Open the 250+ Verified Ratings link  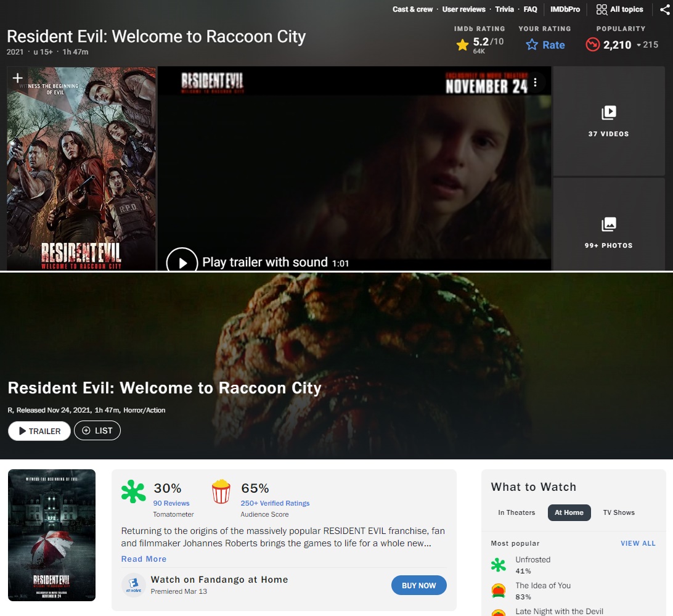tap(275, 503)
